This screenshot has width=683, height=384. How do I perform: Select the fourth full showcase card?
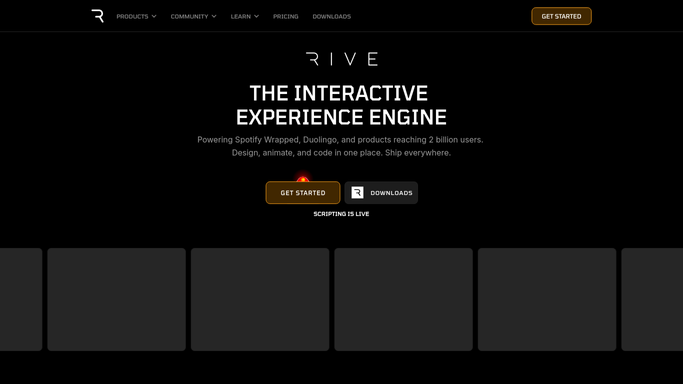[547, 300]
